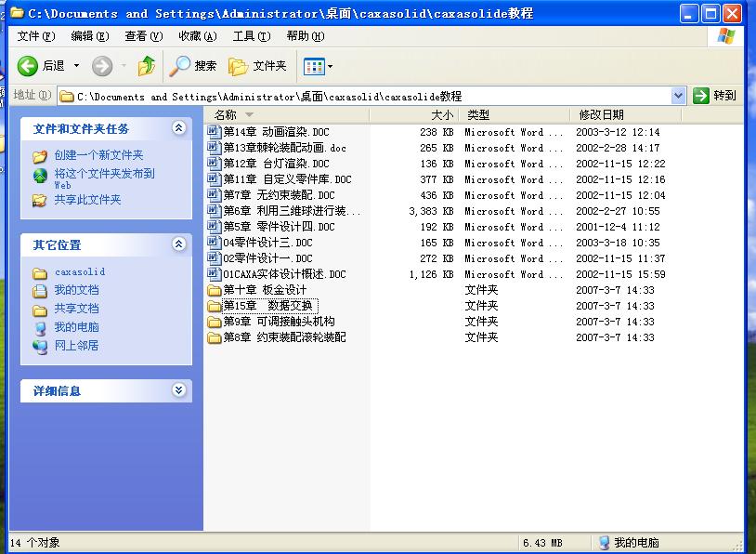Collapse the 文件和文件夹任务 panel

(x=179, y=128)
